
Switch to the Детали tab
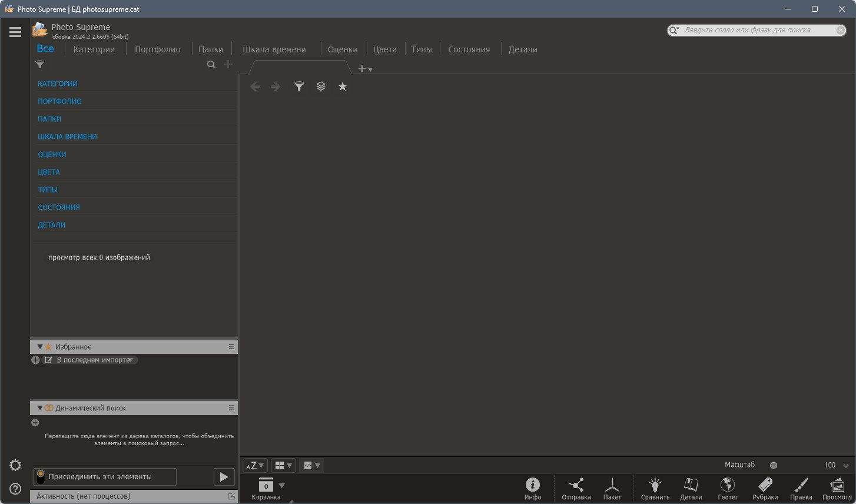point(523,49)
